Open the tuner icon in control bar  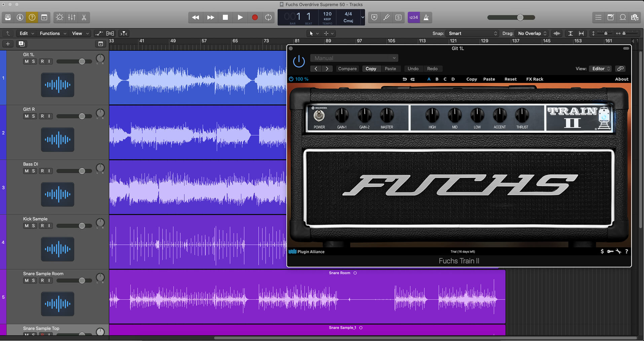(386, 17)
